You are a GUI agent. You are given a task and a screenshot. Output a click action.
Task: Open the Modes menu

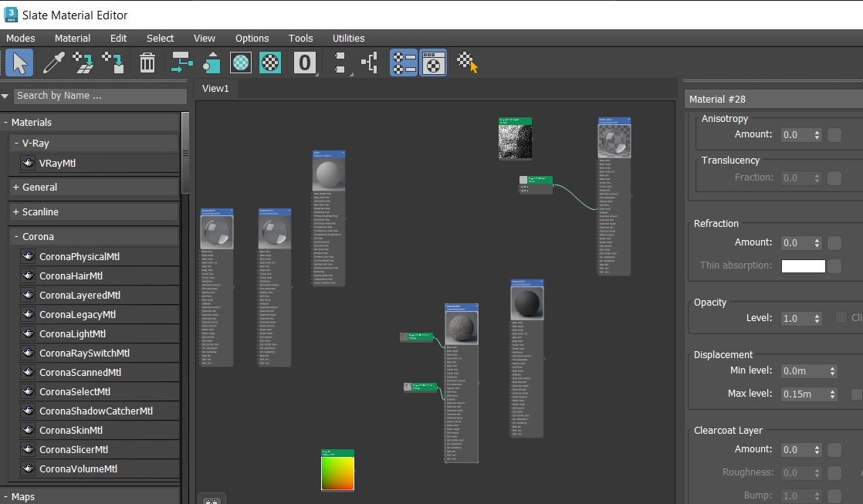20,38
